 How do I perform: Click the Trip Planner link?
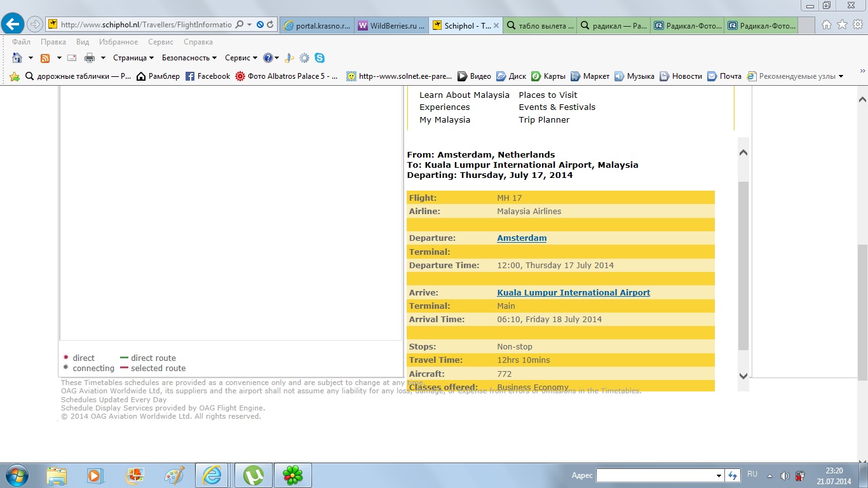coord(545,120)
